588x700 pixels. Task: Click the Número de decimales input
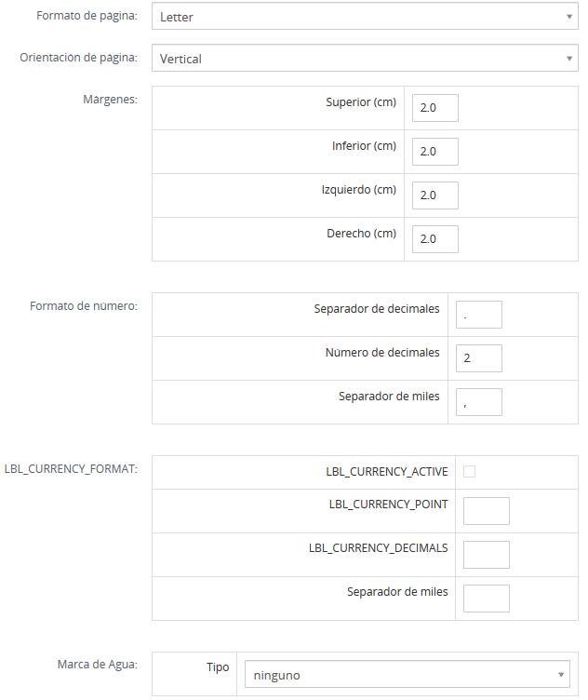(x=478, y=358)
